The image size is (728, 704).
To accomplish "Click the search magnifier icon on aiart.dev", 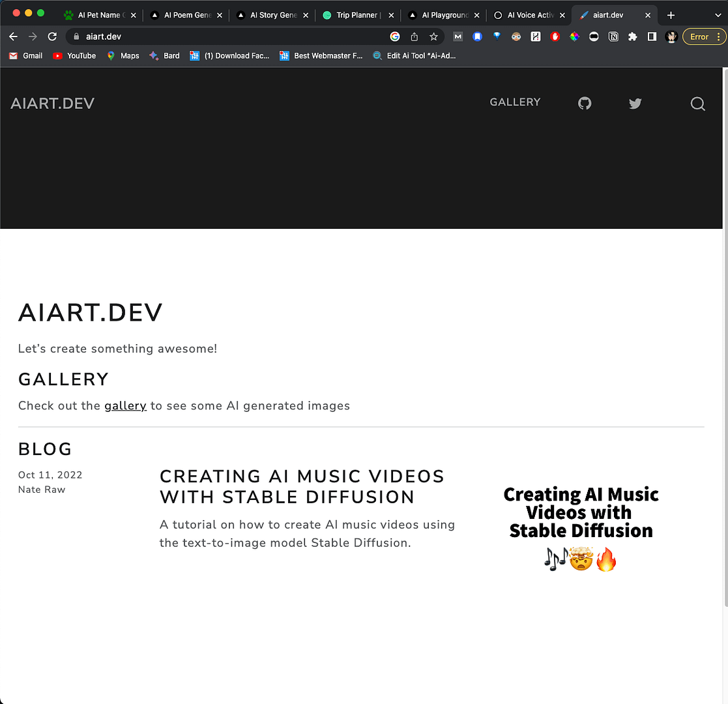I will [x=697, y=104].
